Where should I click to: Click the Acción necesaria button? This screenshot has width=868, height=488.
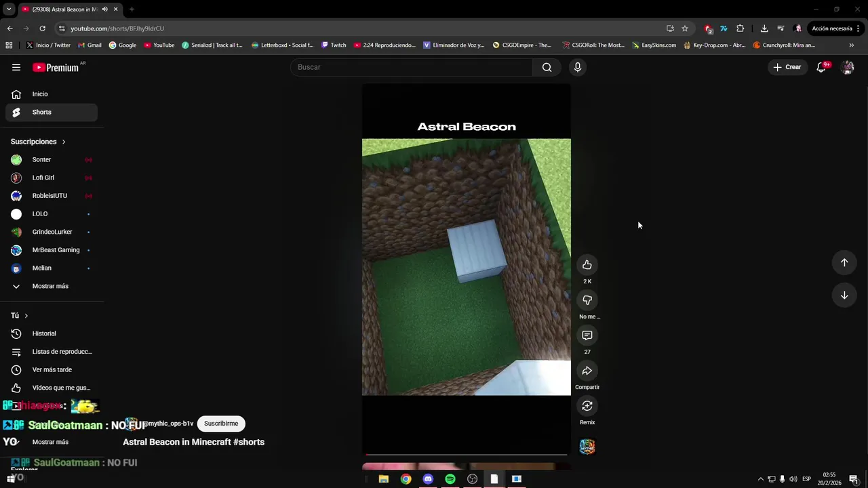coord(835,28)
